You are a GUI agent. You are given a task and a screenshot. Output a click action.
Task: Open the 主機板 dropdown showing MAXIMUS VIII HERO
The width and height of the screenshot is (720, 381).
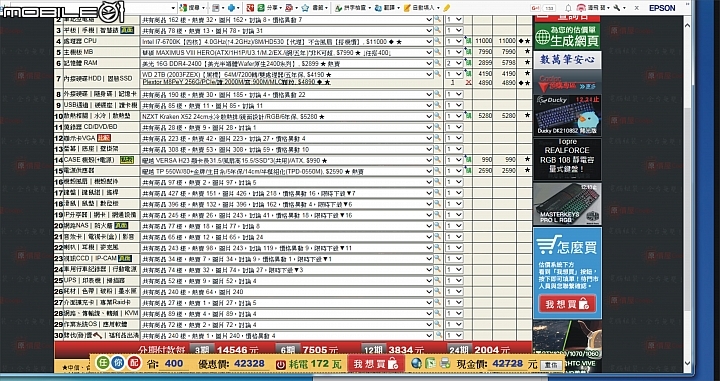point(287,52)
